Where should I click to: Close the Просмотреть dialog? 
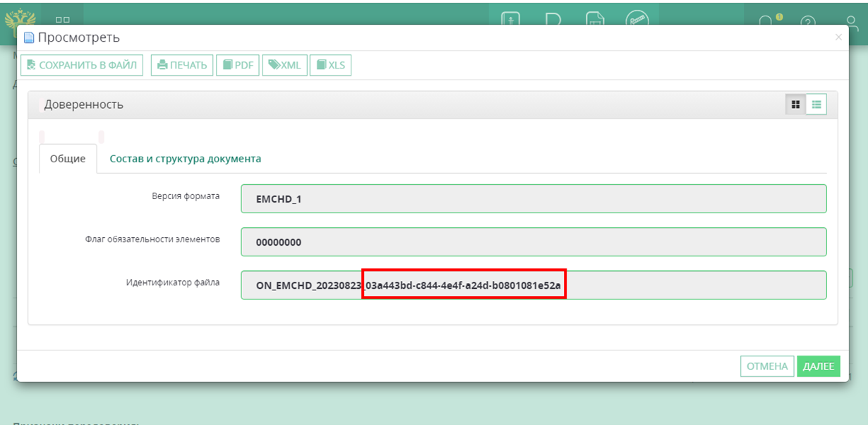point(838,37)
